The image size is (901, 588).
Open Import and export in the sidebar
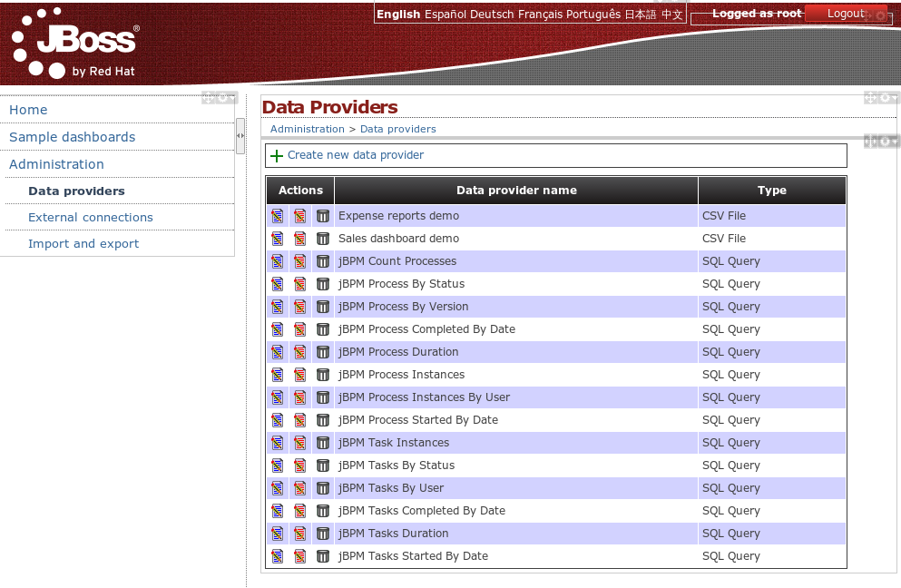[x=83, y=244]
